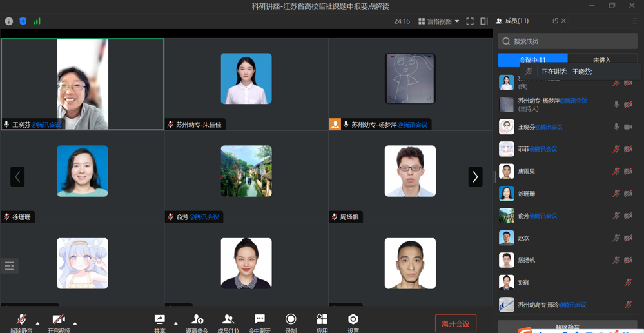Expand video options arrow beside 开启视频
Image resolution: width=644 pixels, height=333 pixels.
(75, 323)
